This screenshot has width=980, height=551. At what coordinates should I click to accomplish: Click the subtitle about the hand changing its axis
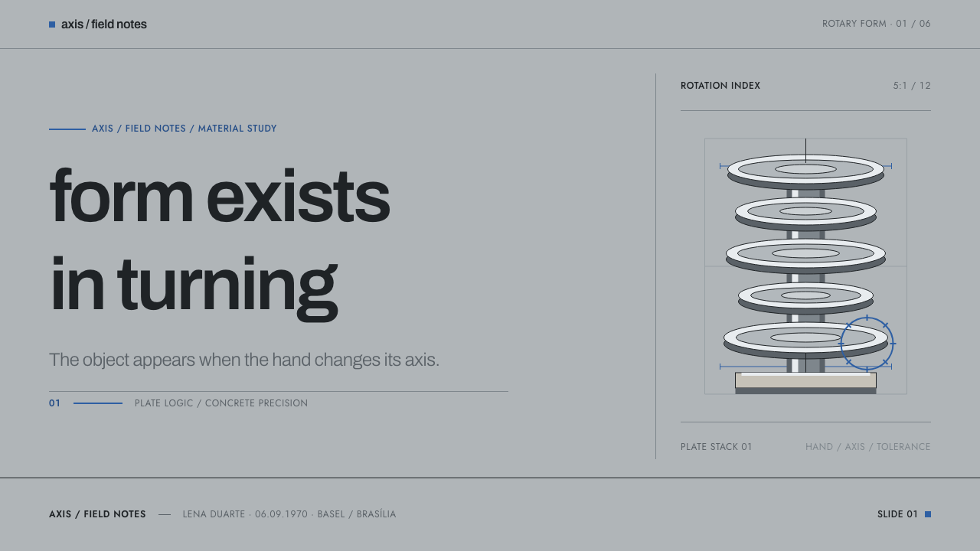244,360
